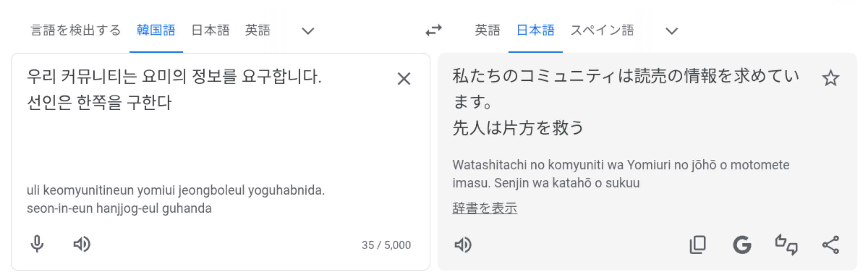Set target language to スペイン語

point(602,30)
